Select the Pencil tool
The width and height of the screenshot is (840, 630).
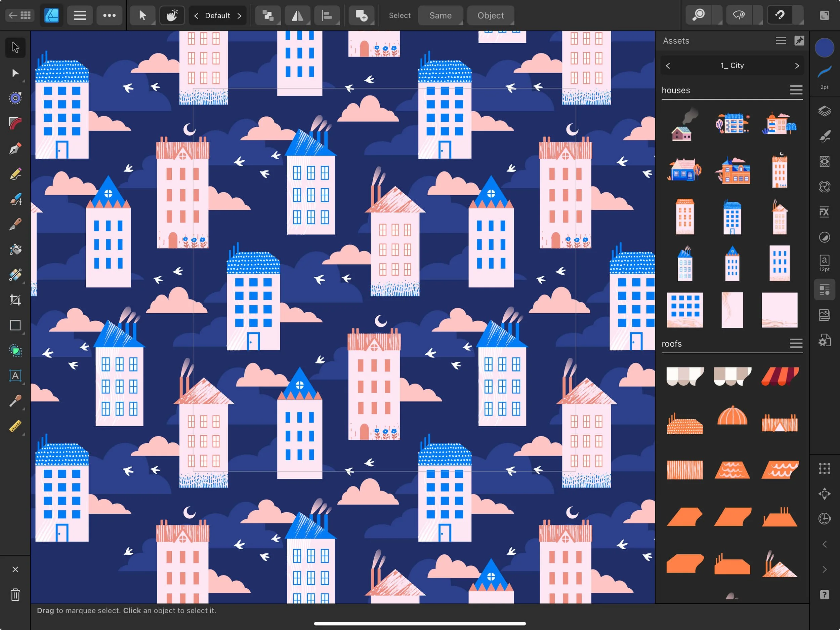pos(15,174)
